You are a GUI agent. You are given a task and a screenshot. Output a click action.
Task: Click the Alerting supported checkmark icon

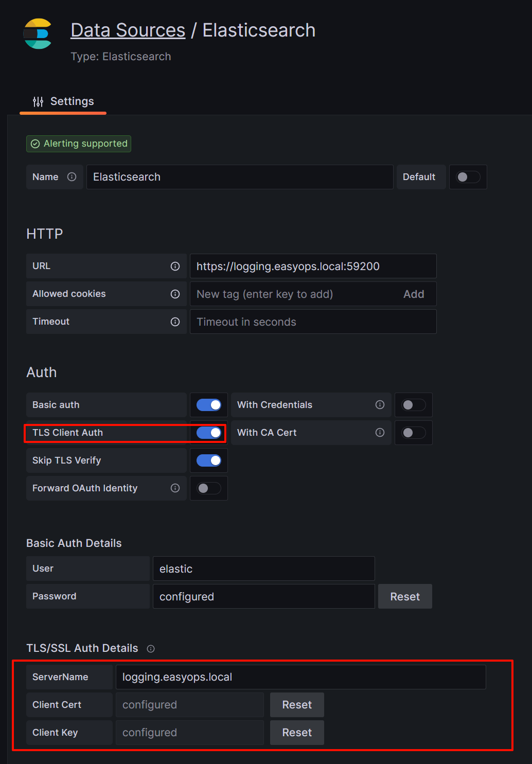[36, 144]
